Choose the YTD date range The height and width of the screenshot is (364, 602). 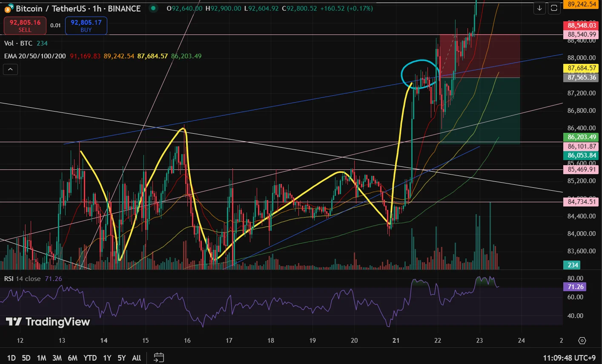pyautogui.click(x=90, y=358)
